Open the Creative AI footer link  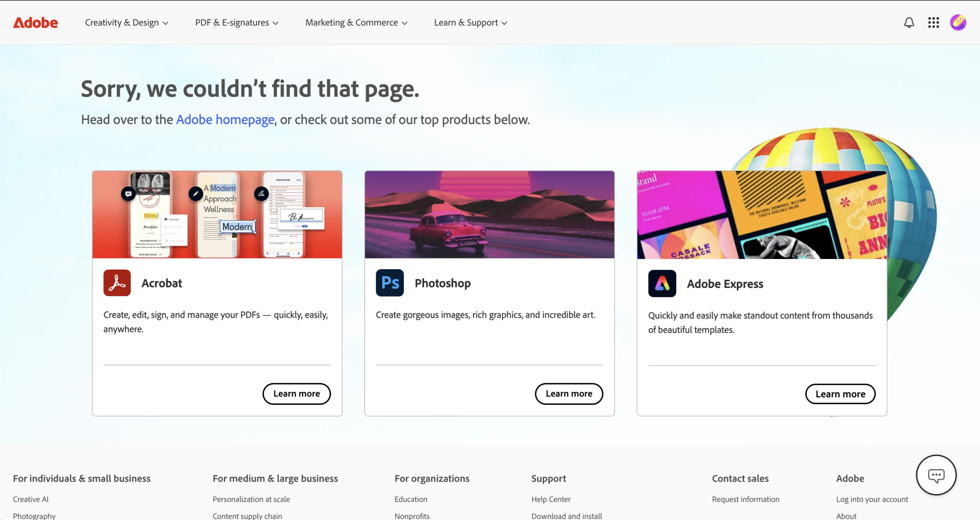pos(31,499)
